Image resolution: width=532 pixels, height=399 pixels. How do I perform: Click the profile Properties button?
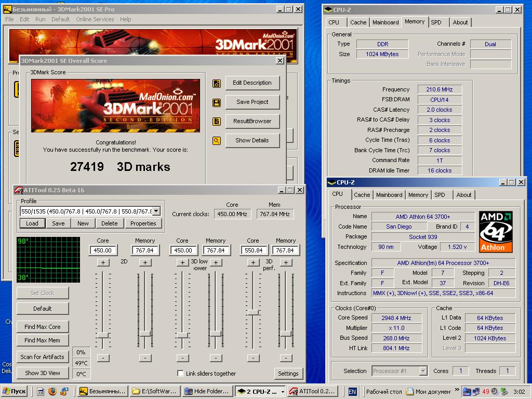(x=143, y=223)
